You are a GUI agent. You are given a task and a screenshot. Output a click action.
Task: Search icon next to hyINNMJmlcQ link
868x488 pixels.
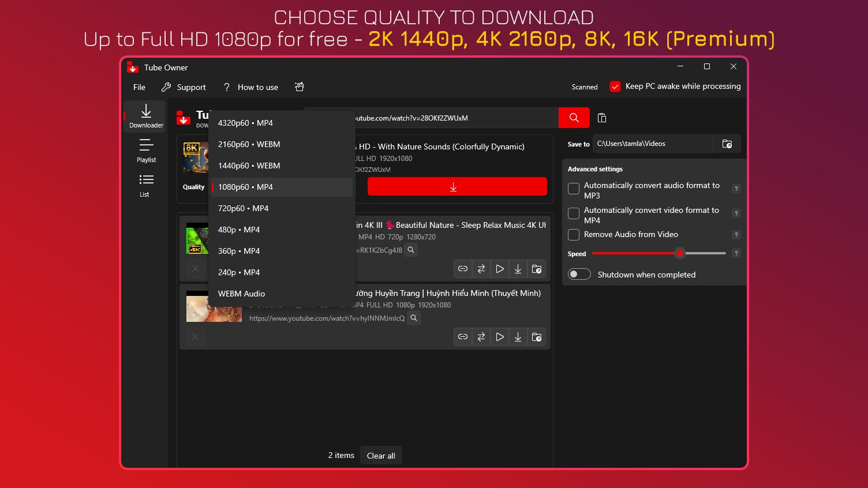coord(414,318)
